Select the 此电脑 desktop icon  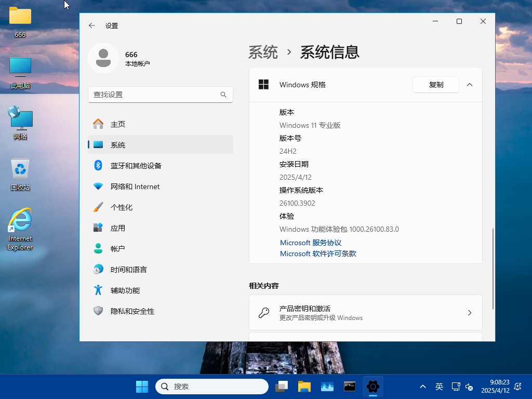(20, 73)
